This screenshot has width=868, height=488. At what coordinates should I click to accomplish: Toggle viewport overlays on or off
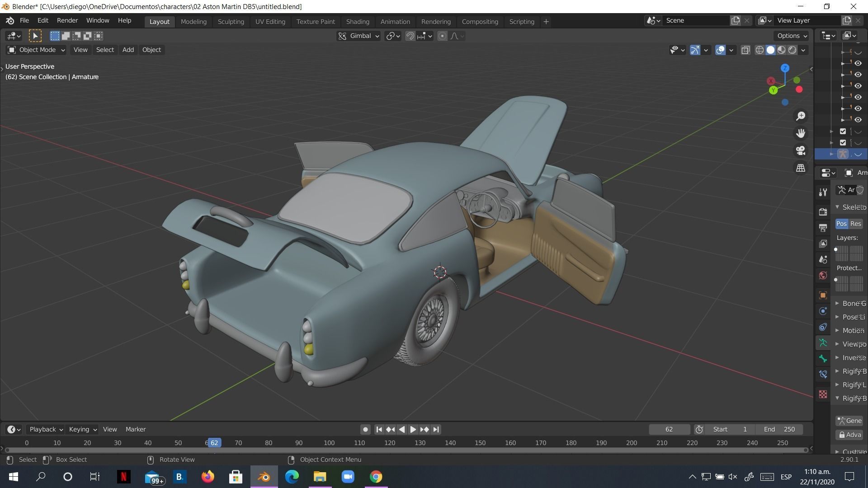click(720, 50)
